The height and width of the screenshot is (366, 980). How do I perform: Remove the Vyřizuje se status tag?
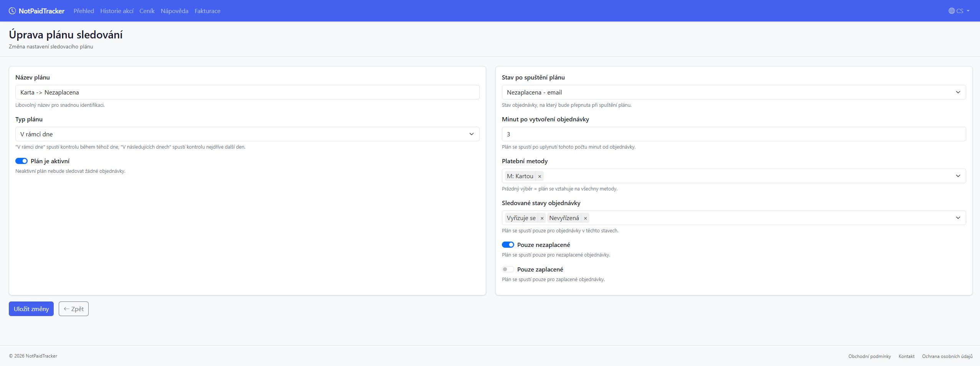click(x=542, y=218)
